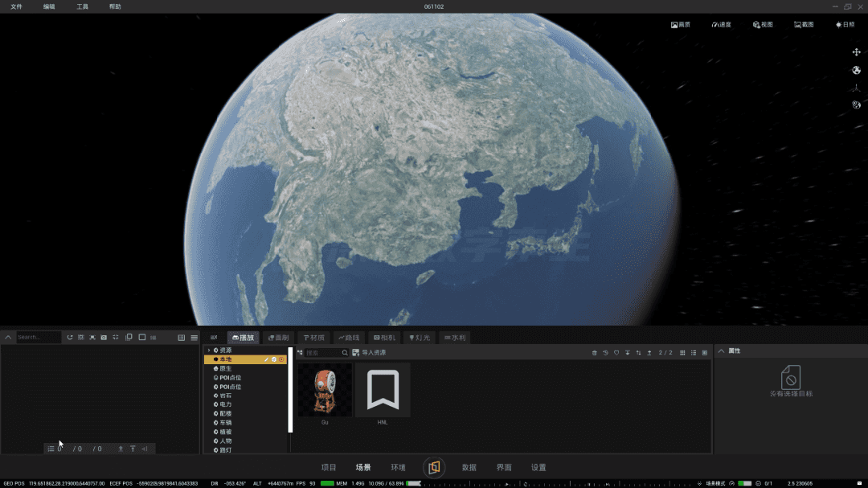This screenshot has width=868, height=488.
Task: Click the favorites heart icon in asset toolbar
Action: tap(616, 353)
